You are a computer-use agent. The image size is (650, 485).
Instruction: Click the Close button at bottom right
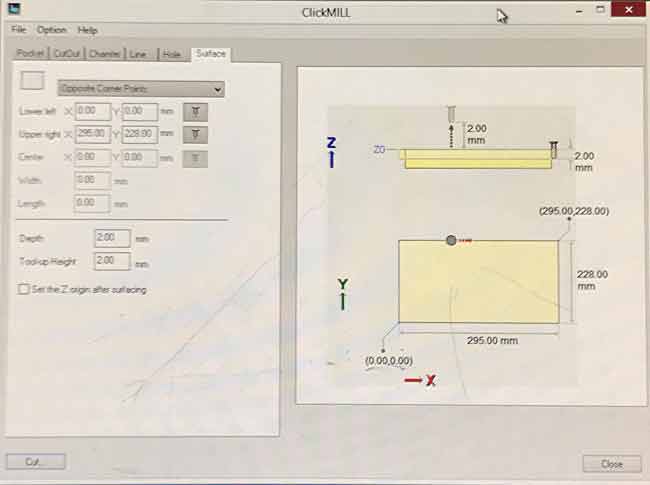click(x=612, y=464)
